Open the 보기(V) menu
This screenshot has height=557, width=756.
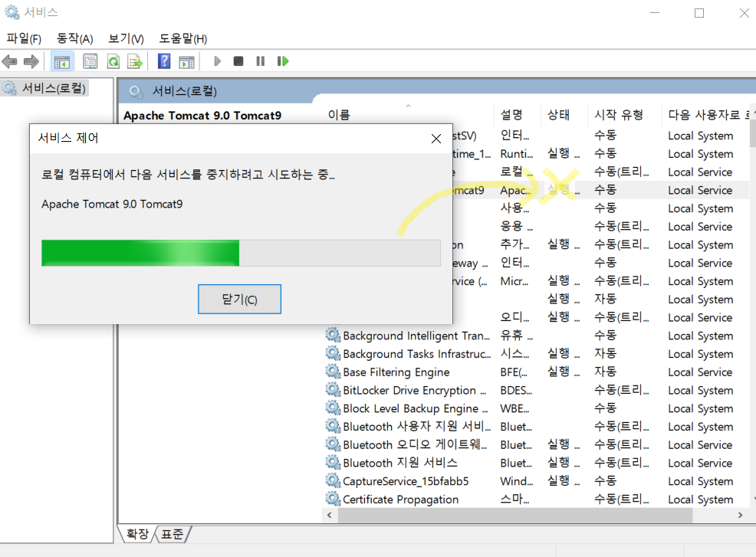[126, 38]
